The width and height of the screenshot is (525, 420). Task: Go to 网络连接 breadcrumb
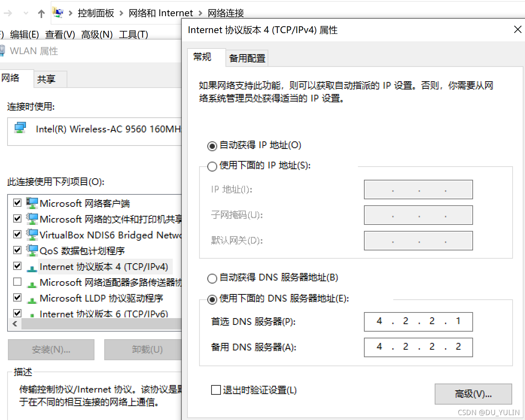226,13
